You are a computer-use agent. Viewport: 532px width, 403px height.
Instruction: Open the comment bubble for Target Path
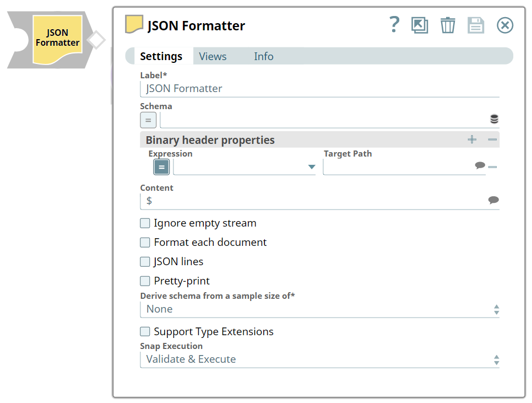pyautogui.click(x=480, y=164)
